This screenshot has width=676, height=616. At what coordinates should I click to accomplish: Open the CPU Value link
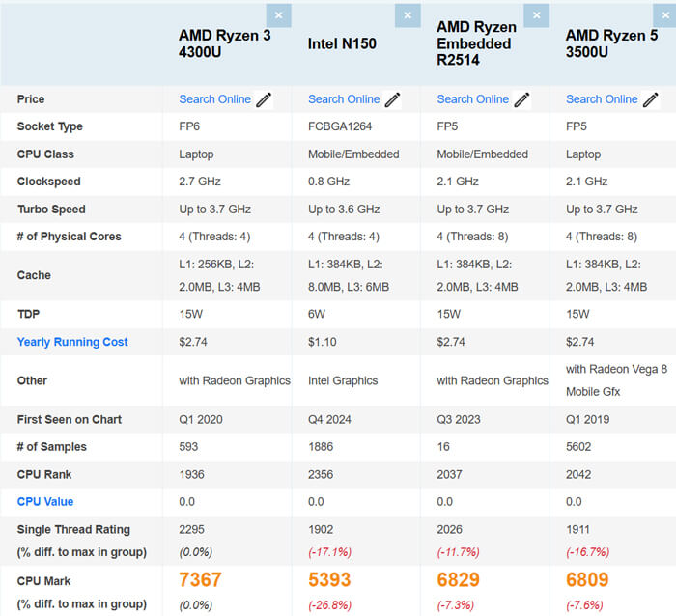45,502
